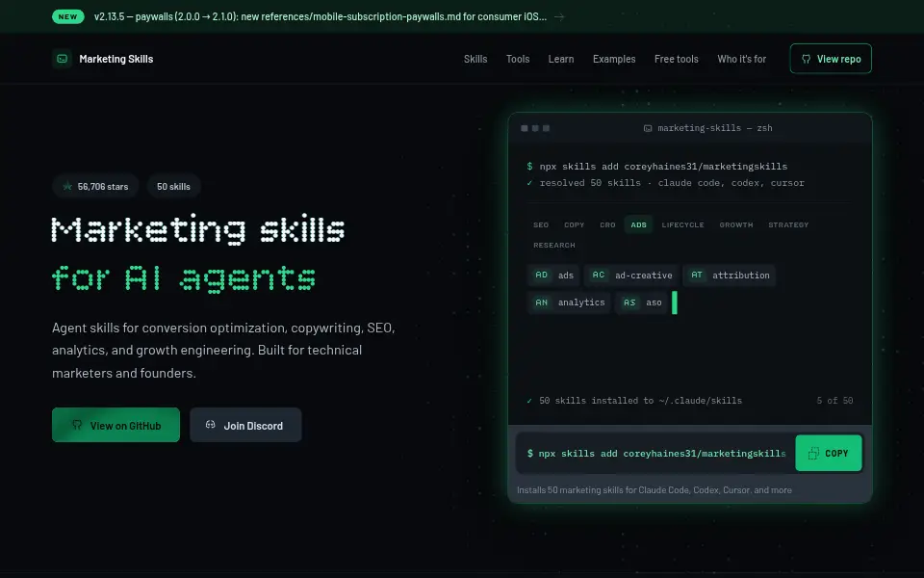The width and height of the screenshot is (924, 578).
Task: Open the Who it's for page
Action: click(742, 59)
